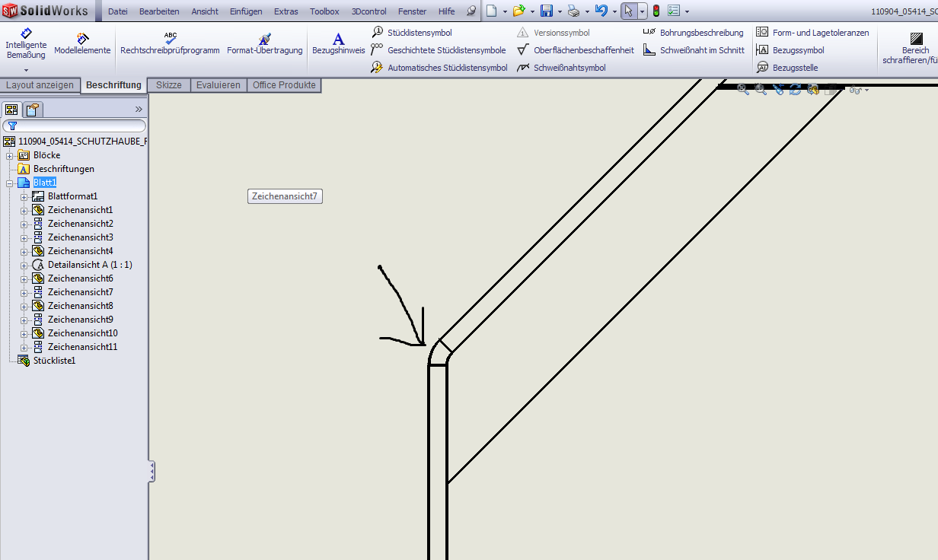Click Zoom to Fit in heads-up toolbar

pos(742,88)
